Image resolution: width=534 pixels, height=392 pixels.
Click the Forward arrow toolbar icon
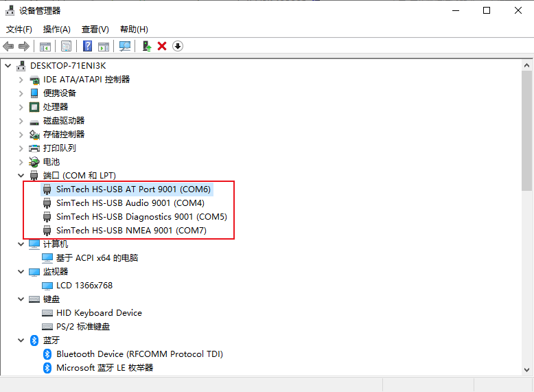coord(24,46)
